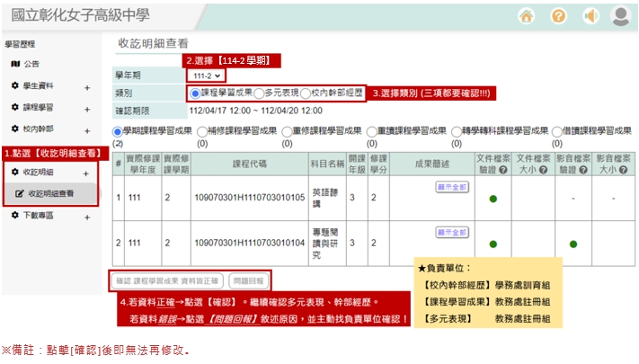Image resolution: width=639 pixels, height=364 pixels.
Task: Click the 問題回報 button
Action: [249, 280]
